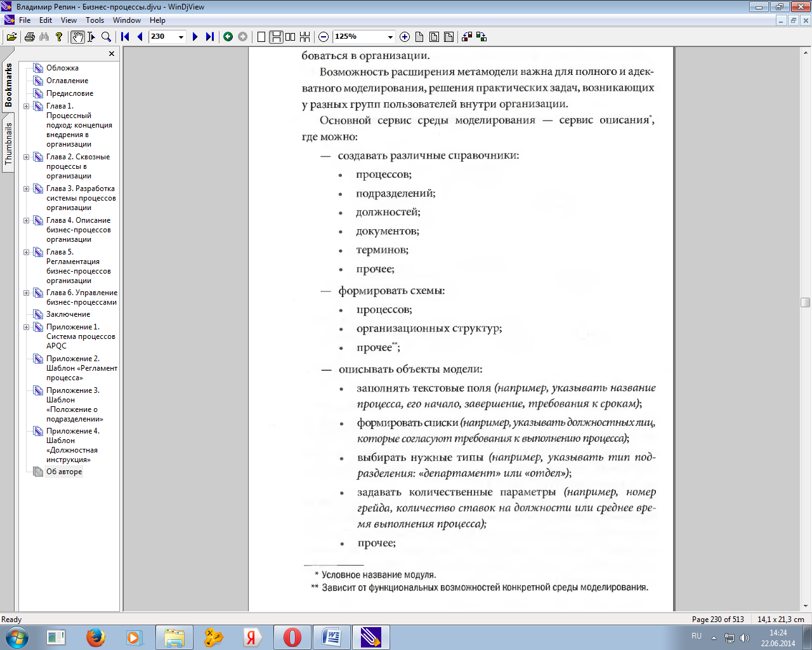The image size is (812, 650).
Task: Click the vertical scrollbar thumb
Action: point(806,302)
